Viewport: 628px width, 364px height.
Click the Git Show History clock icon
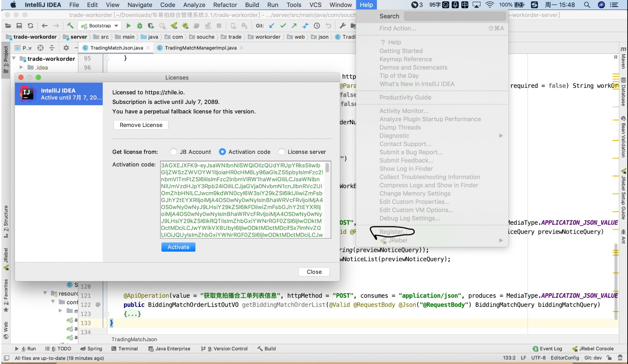317,26
